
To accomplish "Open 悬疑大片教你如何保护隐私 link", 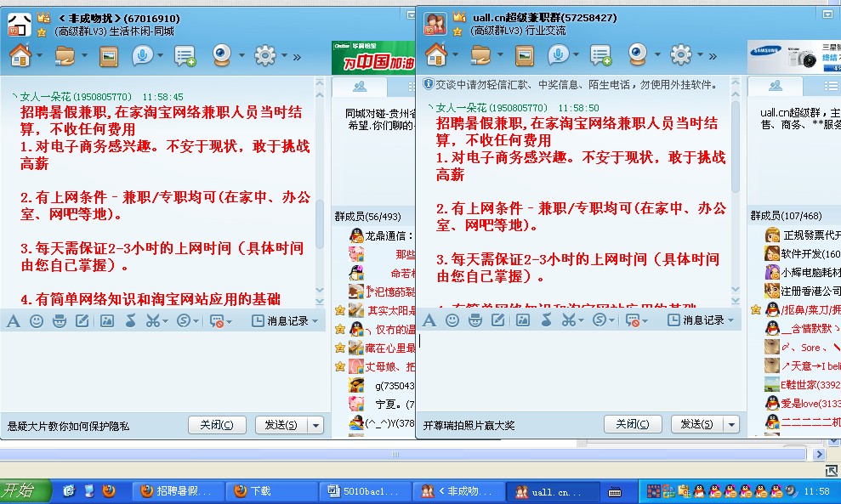I will coord(68,427).
